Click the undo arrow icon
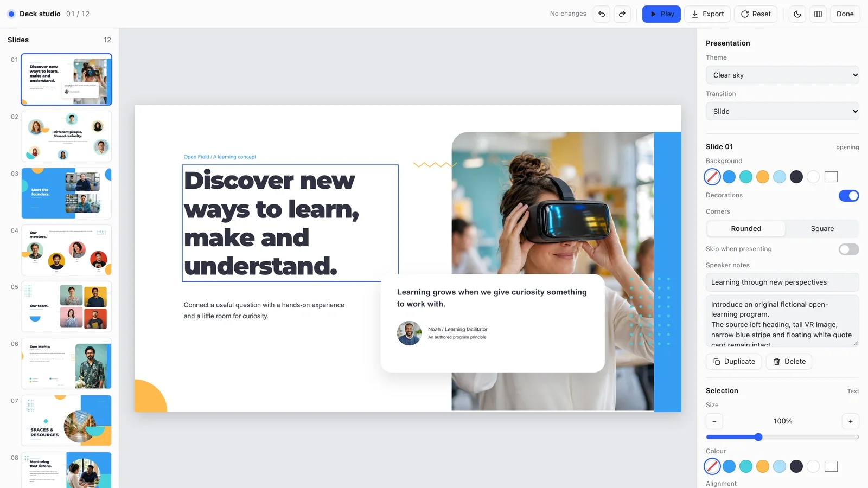868x488 pixels. click(x=602, y=14)
